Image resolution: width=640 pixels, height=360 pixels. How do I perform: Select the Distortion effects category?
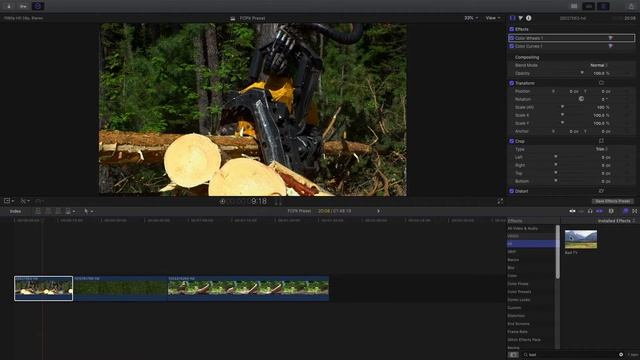(516, 316)
